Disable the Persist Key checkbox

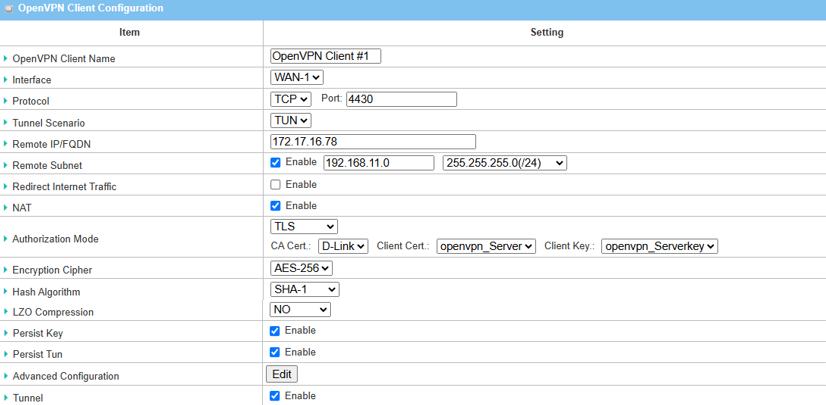tap(275, 331)
